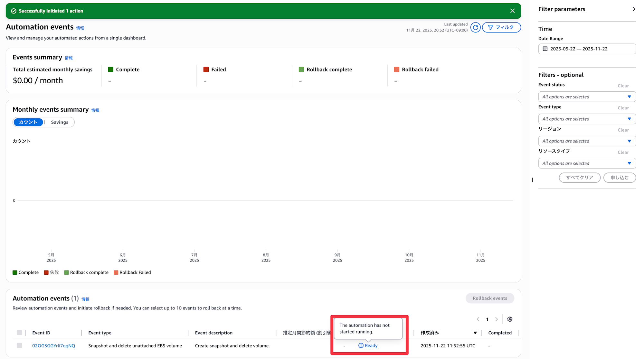Switch the chart to Savings view
The width and height of the screenshot is (644, 359).
click(60, 122)
